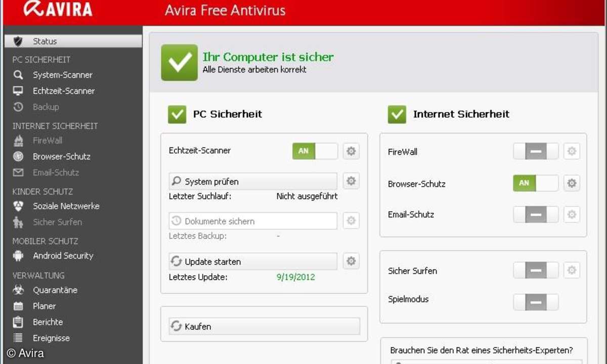Click the Avira logo in header
The height and width of the screenshot is (364, 607).
click(58, 9)
